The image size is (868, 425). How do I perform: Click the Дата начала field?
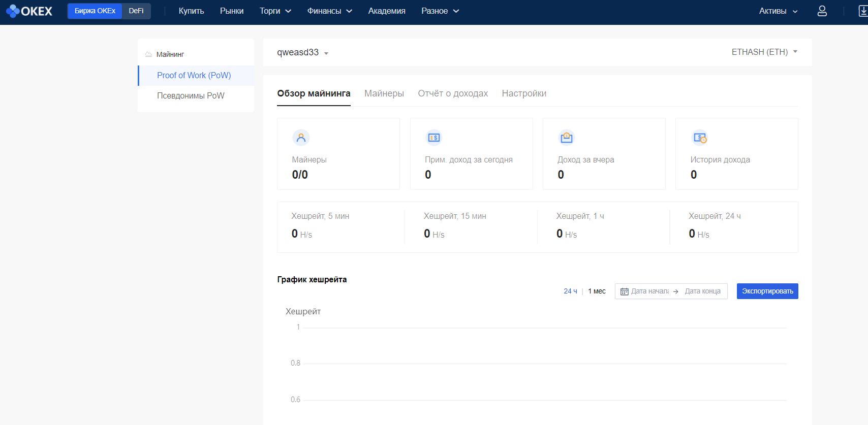point(650,291)
